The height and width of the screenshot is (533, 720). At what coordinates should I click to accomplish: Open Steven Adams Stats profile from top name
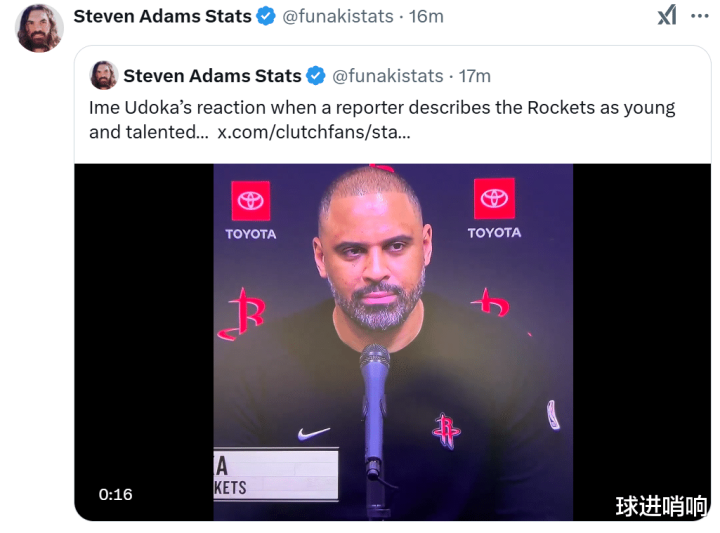[162, 16]
